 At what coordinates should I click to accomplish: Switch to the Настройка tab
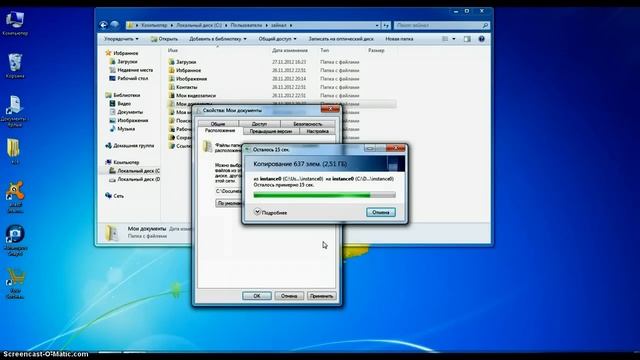318,131
